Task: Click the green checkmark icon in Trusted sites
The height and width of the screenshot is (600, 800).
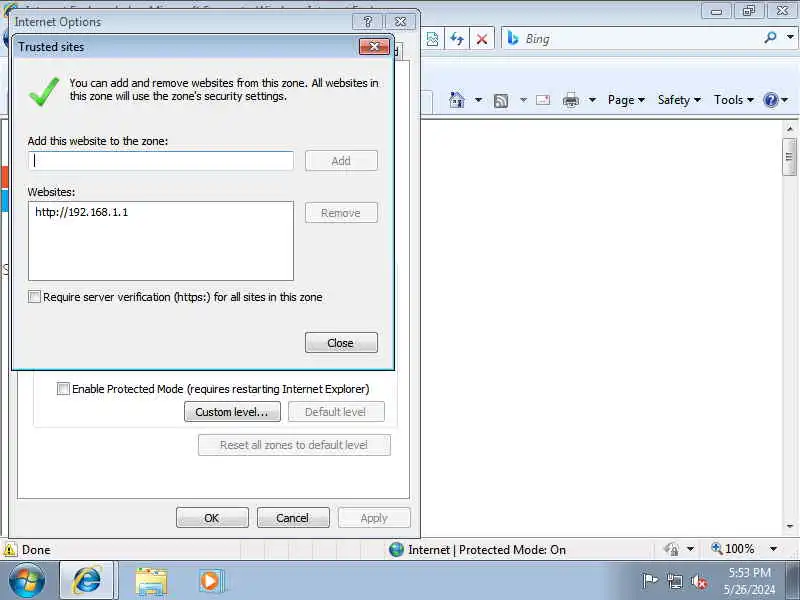Action: pos(44,91)
